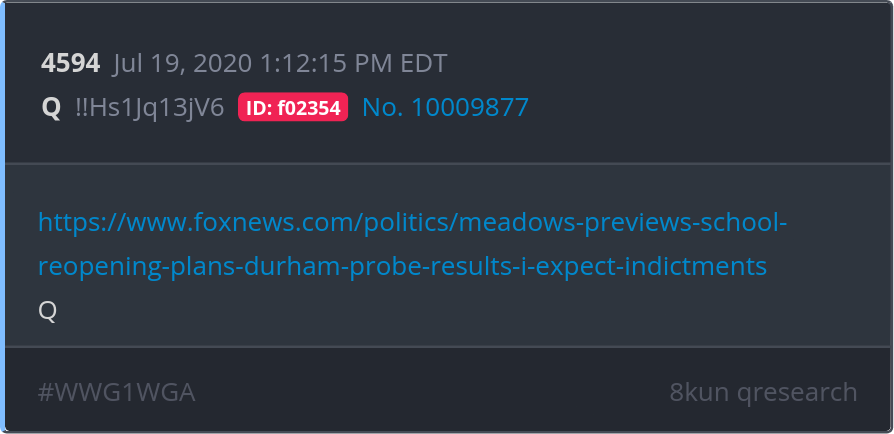Open the foxnews.com politics article link
Image resolution: width=894 pixels, height=434 pixels.
pyautogui.click(x=413, y=222)
